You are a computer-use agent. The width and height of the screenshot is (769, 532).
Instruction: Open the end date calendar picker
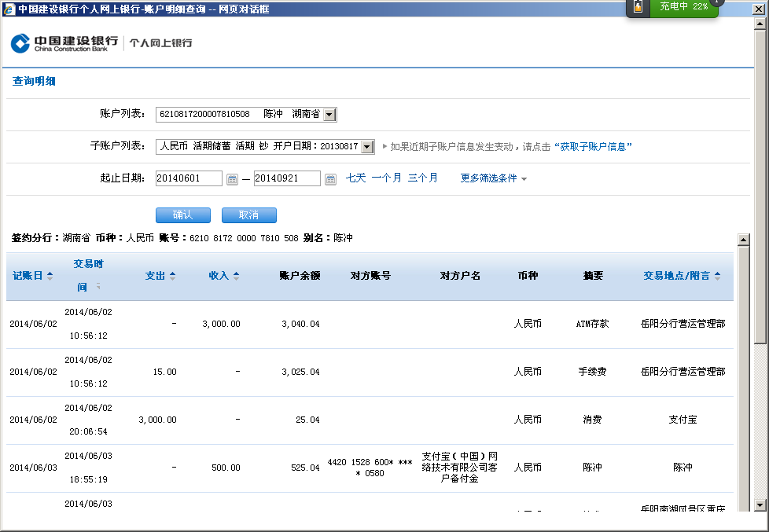pyautogui.click(x=330, y=179)
